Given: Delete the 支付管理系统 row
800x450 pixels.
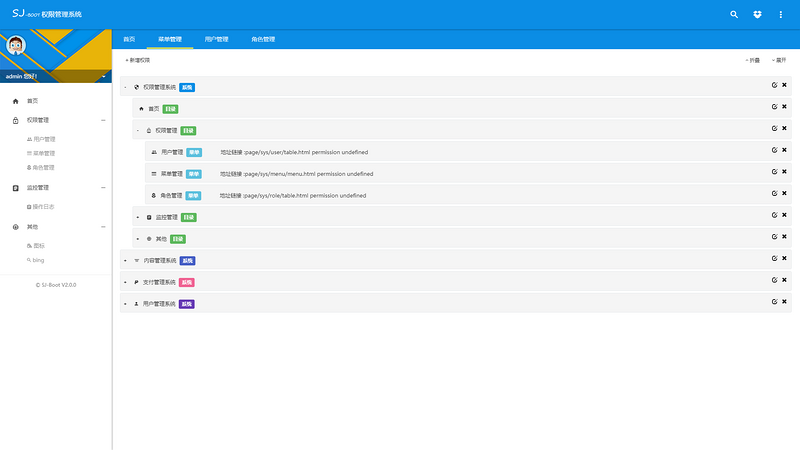Looking at the screenshot, I should pos(784,280).
